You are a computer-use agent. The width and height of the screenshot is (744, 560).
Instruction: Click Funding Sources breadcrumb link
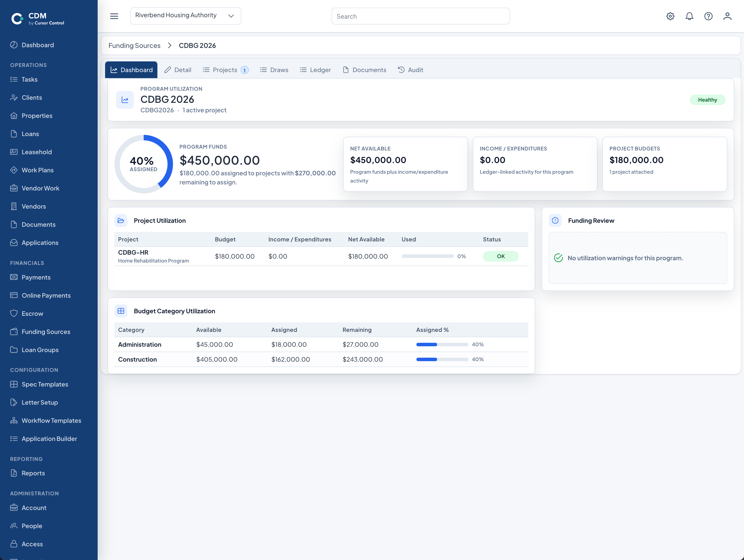134,45
